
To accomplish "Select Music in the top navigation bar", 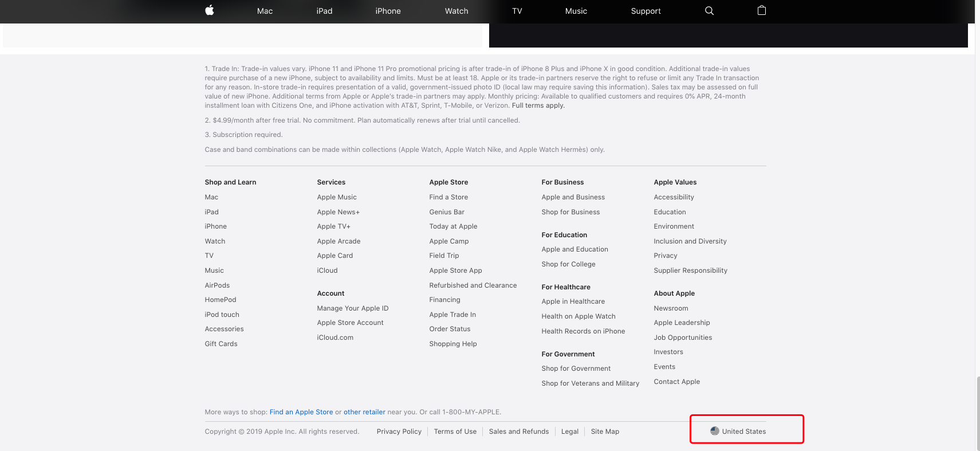I will click(576, 11).
